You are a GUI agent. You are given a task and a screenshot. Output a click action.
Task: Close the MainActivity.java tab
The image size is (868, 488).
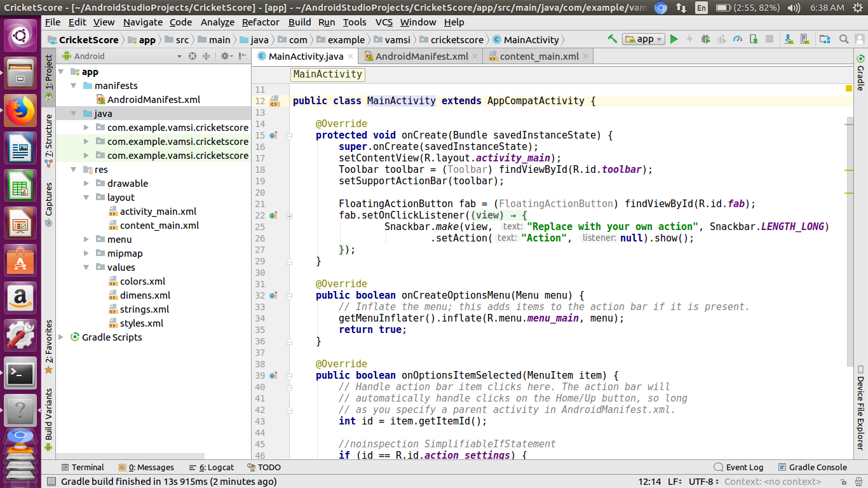pyautogui.click(x=350, y=56)
